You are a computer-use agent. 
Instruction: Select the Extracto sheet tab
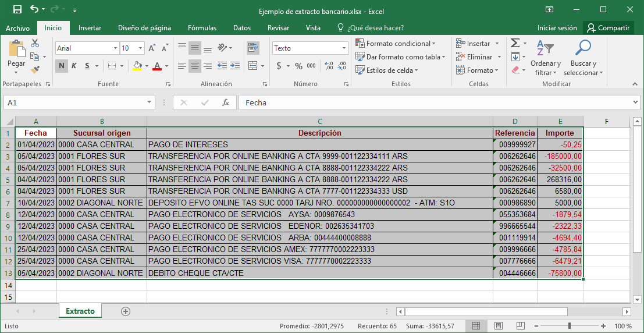[x=80, y=311]
